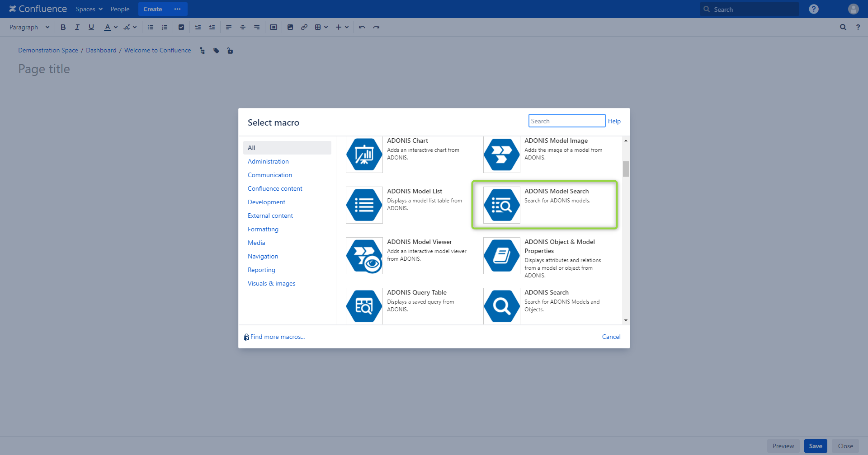Filter macros by Formatting

coord(263,229)
